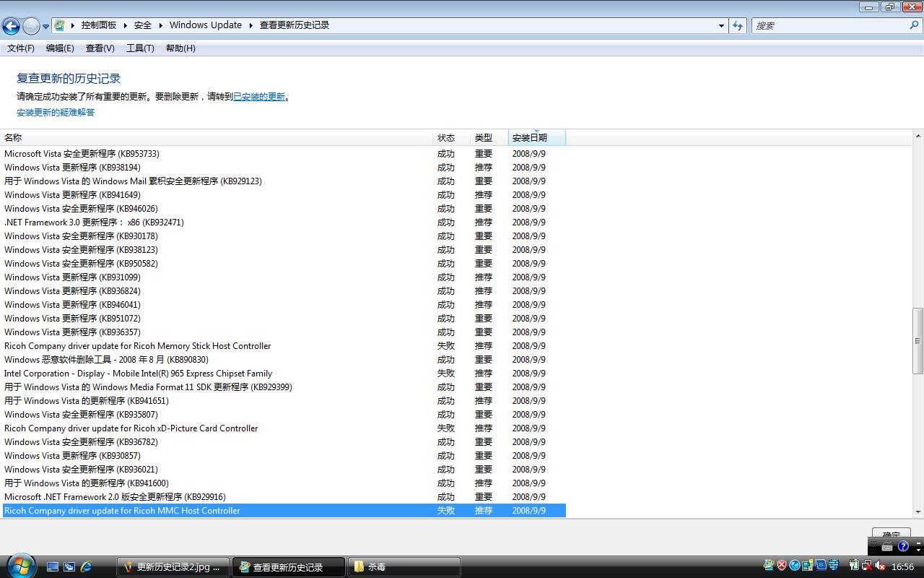Expand the arrow after 安全 breadcrumb

pyautogui.click(x=160, y=25)
